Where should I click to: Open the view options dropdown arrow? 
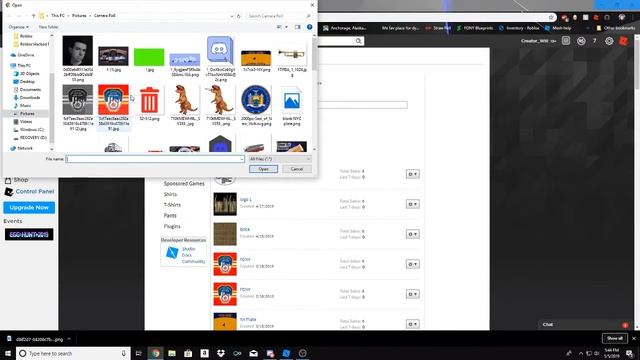tap(286, 27)
